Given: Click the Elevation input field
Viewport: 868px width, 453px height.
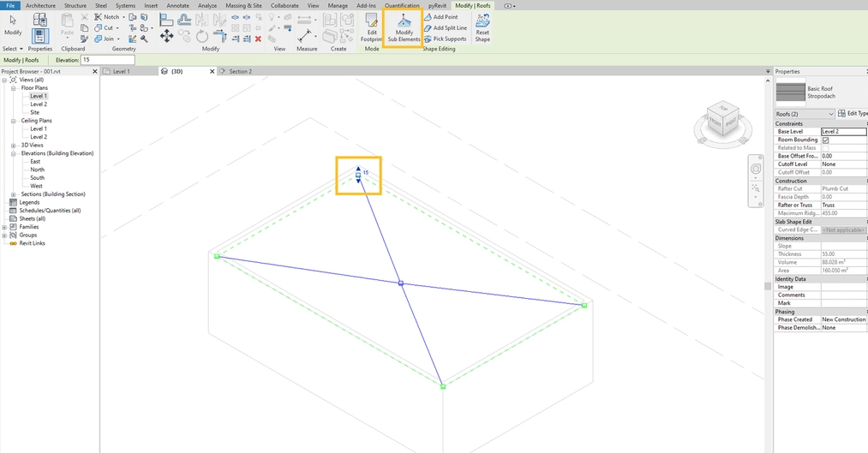Looking at the screenshot, I should tap(107, 60).
